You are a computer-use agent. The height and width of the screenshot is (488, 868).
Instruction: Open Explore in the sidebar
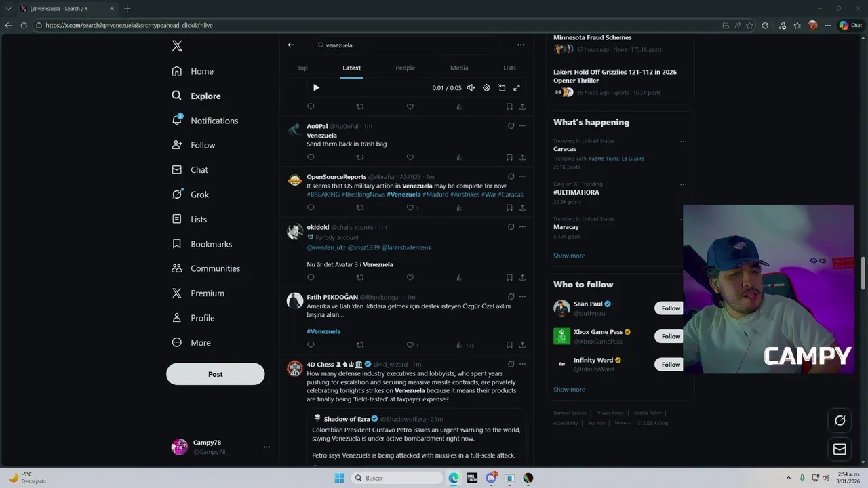coord(197,96)
